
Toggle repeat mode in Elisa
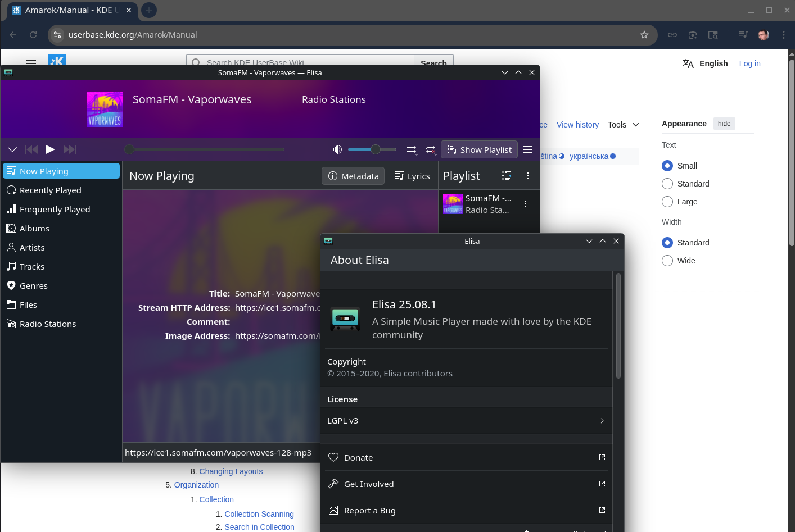[x=431, y=149]
